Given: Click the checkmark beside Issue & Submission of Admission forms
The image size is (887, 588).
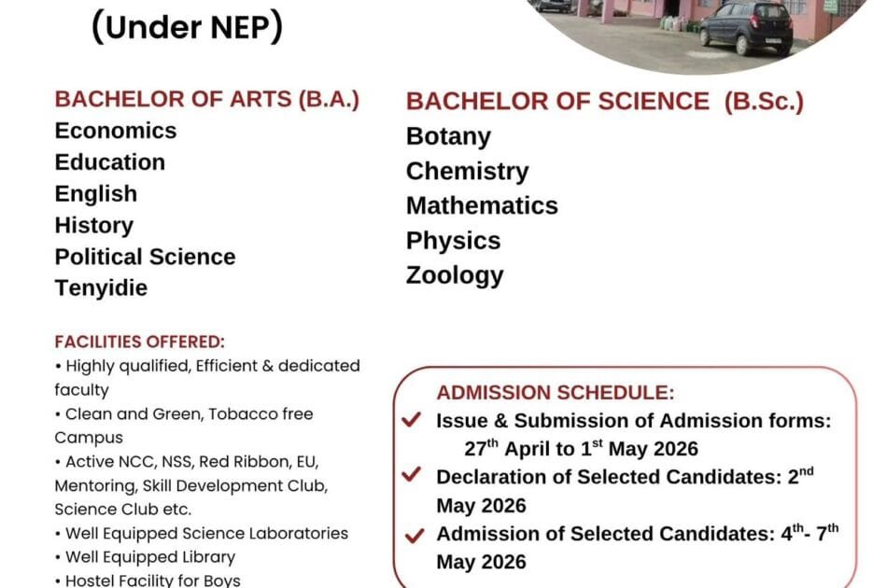Looking at the screenshot, I should click(411, 421).
